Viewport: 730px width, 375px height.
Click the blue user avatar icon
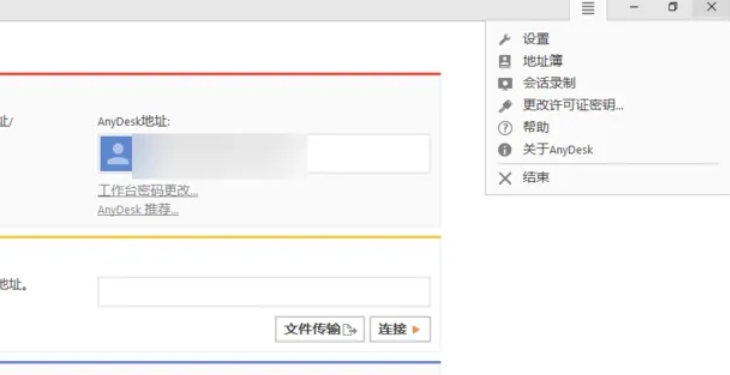(116, 154)
